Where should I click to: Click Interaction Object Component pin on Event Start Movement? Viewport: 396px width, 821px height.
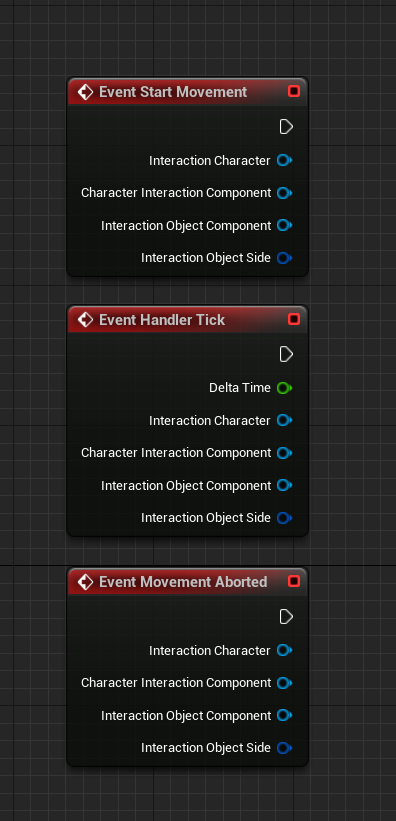click(x=284, y=225)
